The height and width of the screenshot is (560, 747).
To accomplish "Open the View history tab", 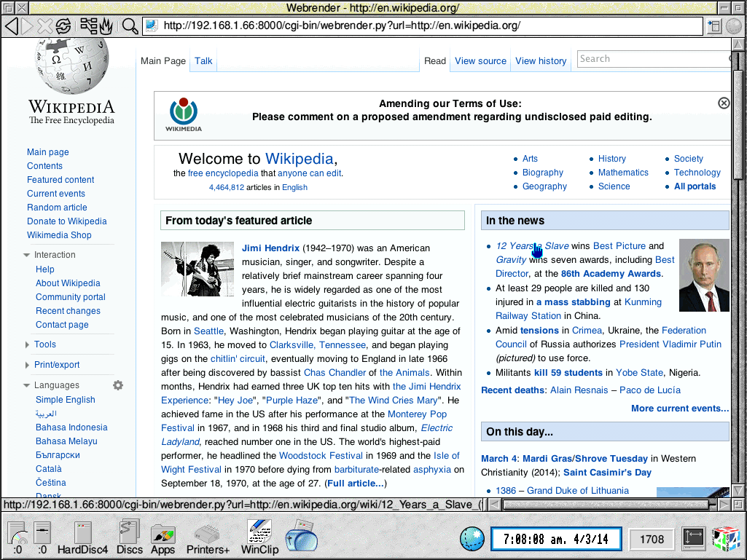I will 541,61.
